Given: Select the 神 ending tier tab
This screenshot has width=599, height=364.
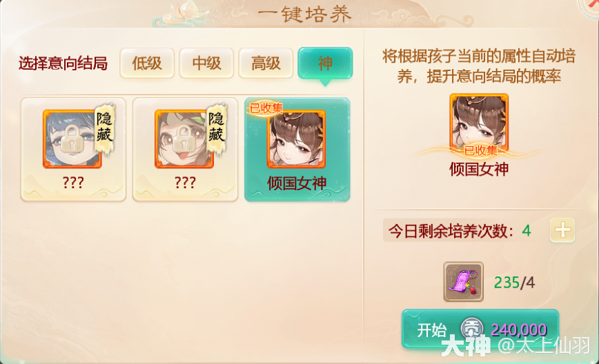Looking at the screenshot, I should tap(325, 63).
